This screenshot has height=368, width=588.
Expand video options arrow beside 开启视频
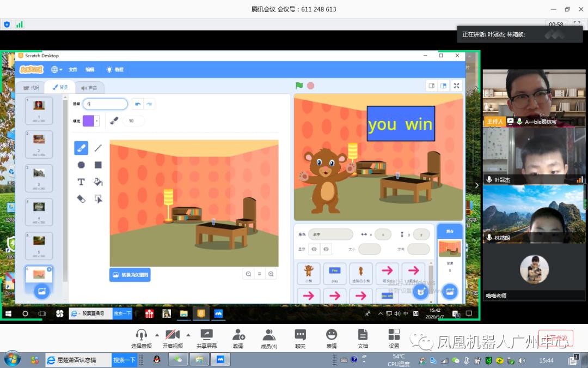point(188,335)
